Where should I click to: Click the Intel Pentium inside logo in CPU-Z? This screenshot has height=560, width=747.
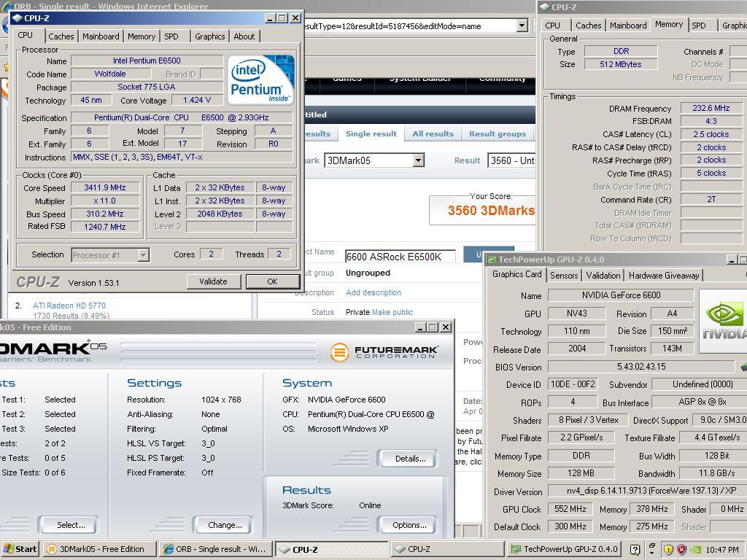click(x=261, y=79)
